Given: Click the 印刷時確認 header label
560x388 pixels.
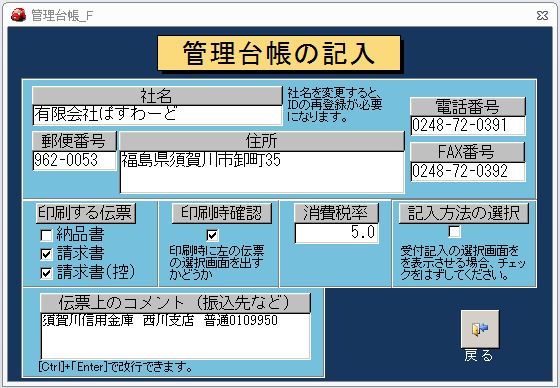Looking at the screenshot, I should 222,213.
